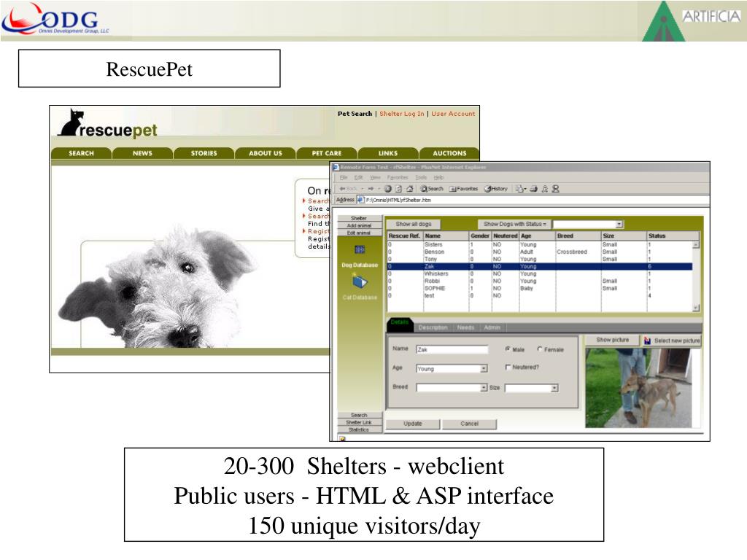The height and width of the screenshot is (560, 747).
Task: Click the Edit animal sidebar button
Action: (x=359, y=233)
